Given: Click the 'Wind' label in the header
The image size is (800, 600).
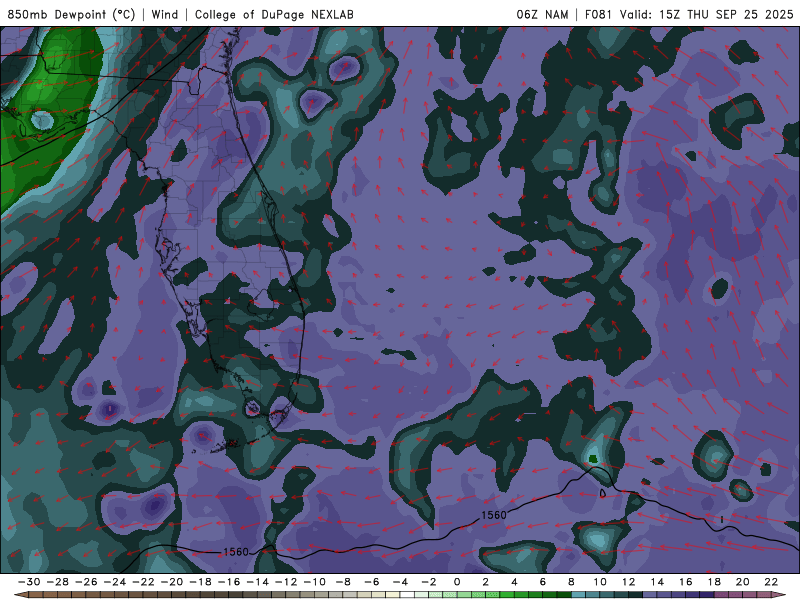Looking at the screenshot, I should (165, 14).
